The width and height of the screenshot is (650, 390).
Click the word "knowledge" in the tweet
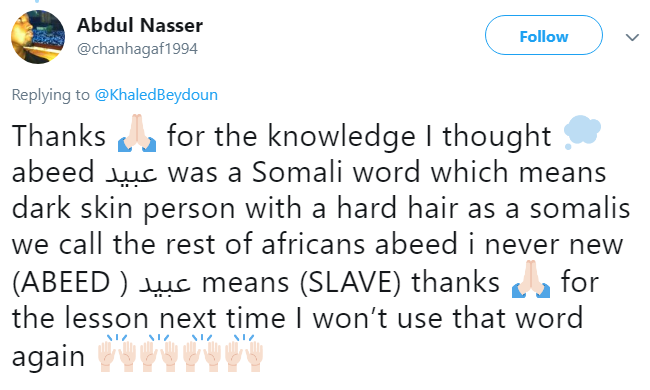(342, 136)
